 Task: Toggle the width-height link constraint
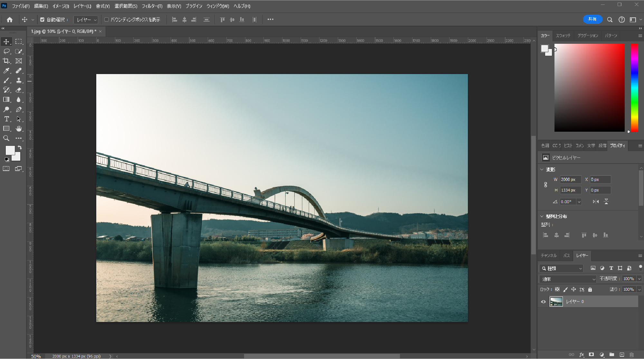coord(545,185)
